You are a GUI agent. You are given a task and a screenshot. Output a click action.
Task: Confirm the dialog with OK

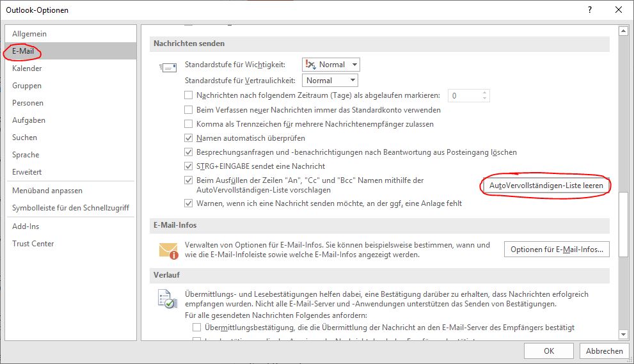click(x=549, y=351)
